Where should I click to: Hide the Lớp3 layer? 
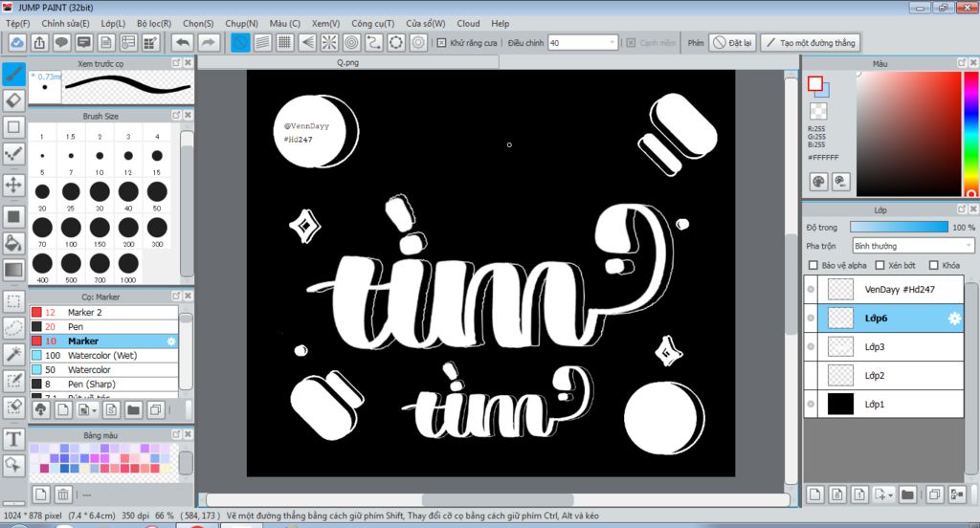coord(811,347)
